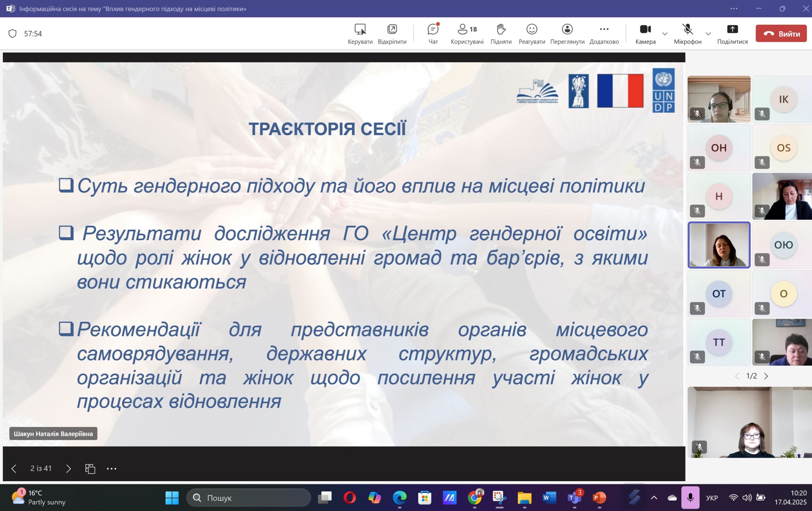Go to next participants page chevron
The image size is (812, 511).
766,376
